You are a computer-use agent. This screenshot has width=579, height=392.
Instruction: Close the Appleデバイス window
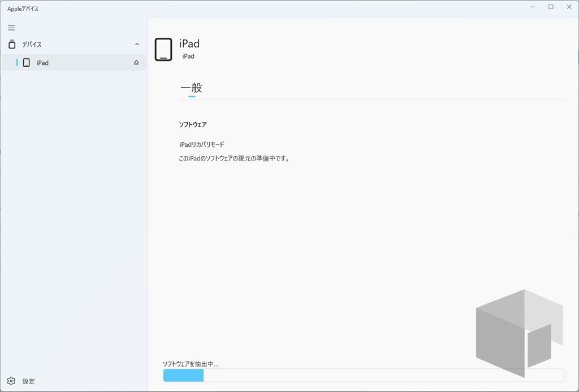[569, 7]
